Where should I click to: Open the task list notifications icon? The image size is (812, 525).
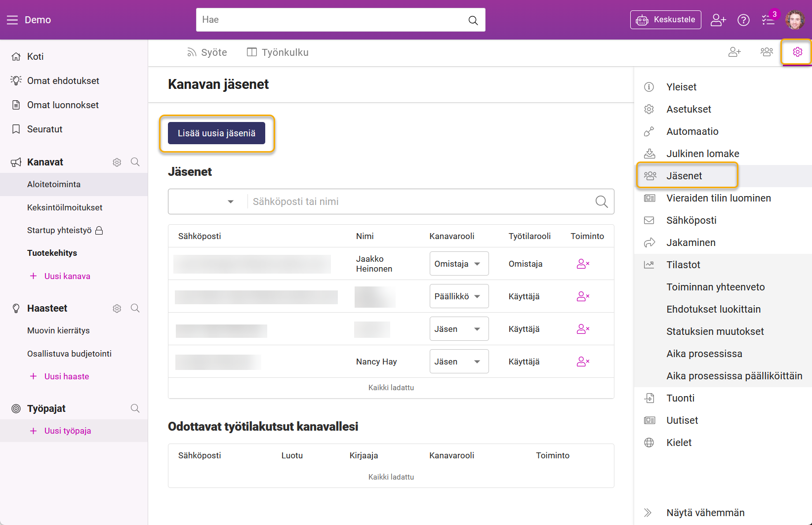point(768,20)
